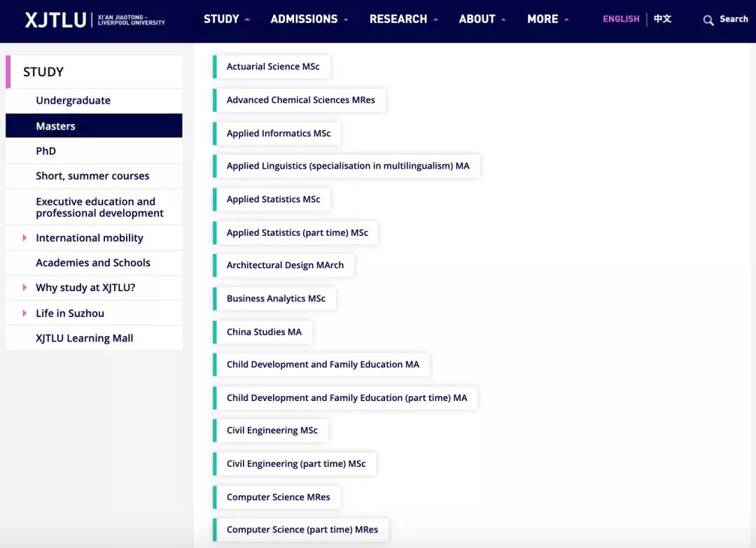This screenshot has height=548, width=756.
Task: Open the Computer Science MRes full-time programme
Action: [x=277, y=497]
